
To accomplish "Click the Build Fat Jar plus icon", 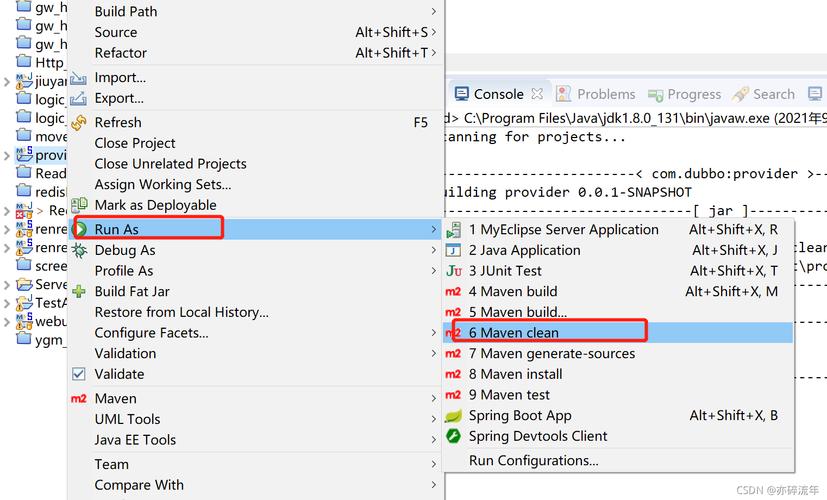I will click(x=79, y=291).
